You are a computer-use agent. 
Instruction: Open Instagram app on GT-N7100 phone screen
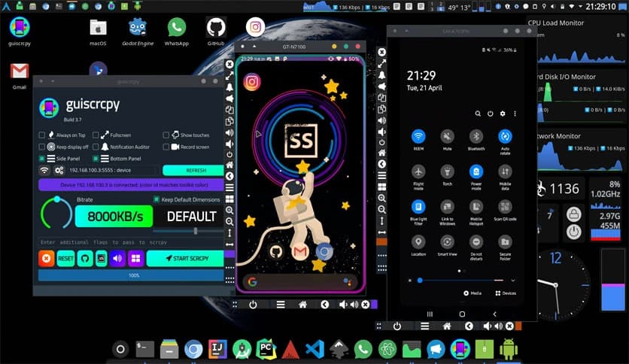(x=252, y=80)
